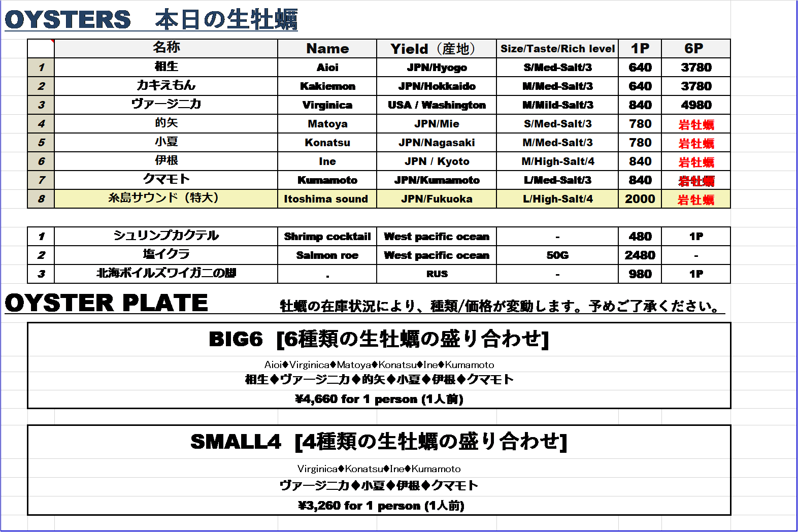This screenshot has height=532, width=798.
Task: Click the 640 price in the Aioi row
Action: click(x=640, y=67)
